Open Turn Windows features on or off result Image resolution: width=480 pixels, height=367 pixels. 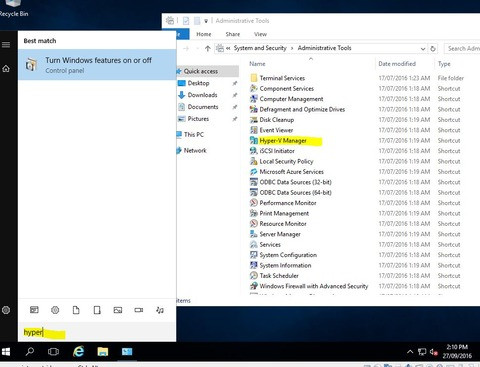coord(97,65)
